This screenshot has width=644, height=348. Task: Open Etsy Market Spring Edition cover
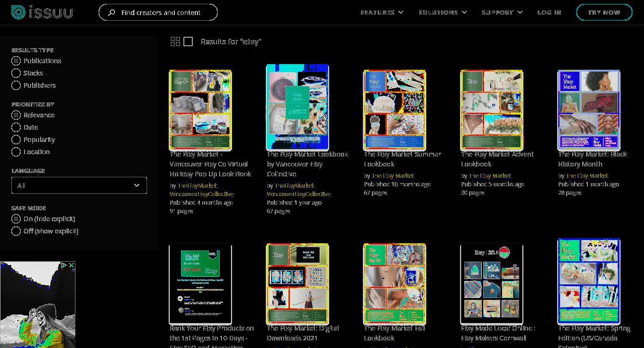(x=589, y=282)
